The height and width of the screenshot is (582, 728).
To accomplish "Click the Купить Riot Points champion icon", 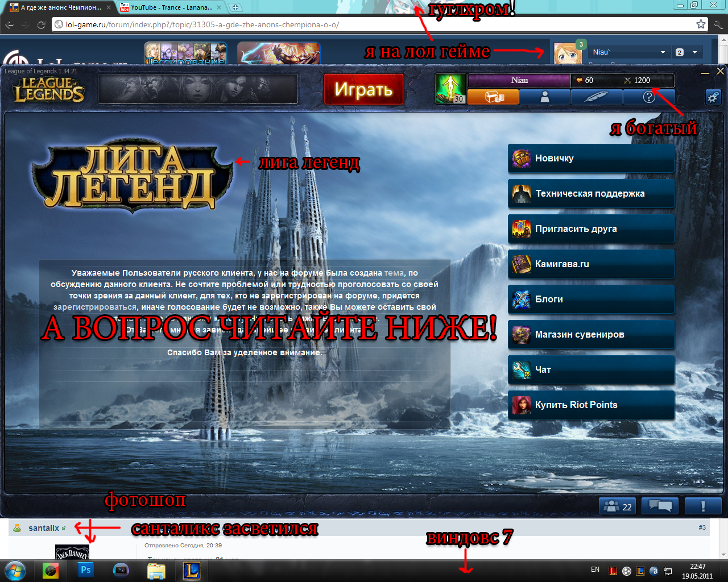I will pyautogui.click(x=522, y=405).
